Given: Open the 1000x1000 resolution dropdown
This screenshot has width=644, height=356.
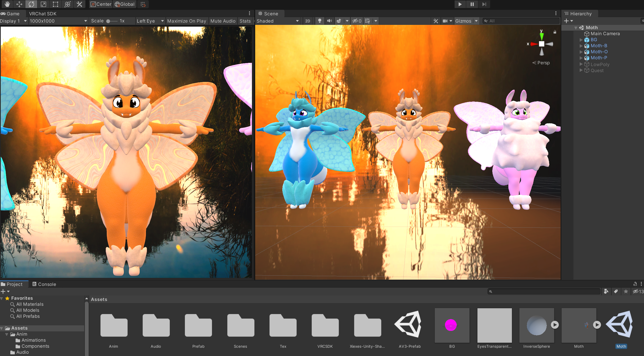Looking at the screenshot, I should [58, 21].
